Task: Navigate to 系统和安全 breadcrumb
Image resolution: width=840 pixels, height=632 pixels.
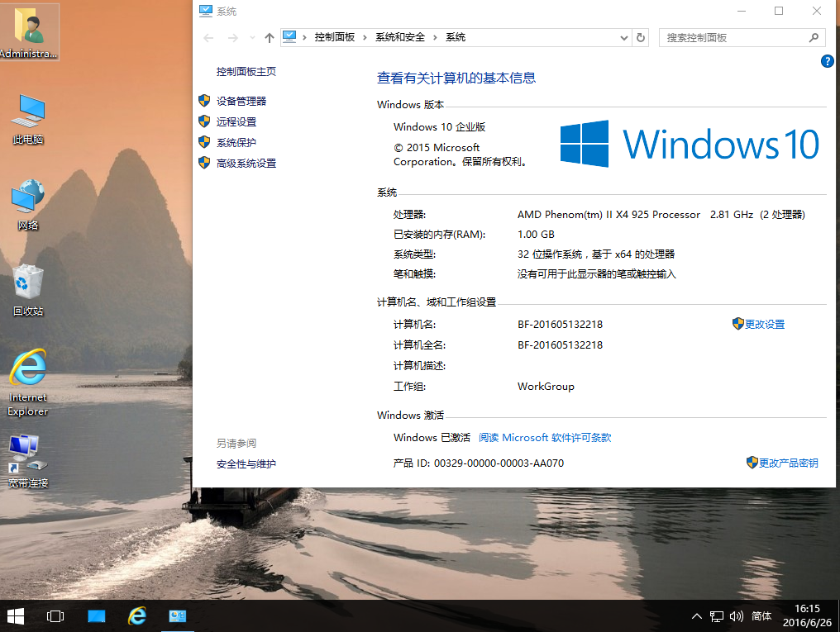Action: (x=399, y=37)
